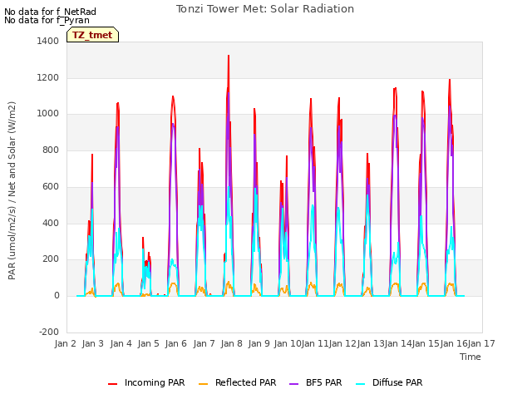Click the 1400 y-axis tick label
The height and width of the screenshot is (399, 532).
(48, 41)
